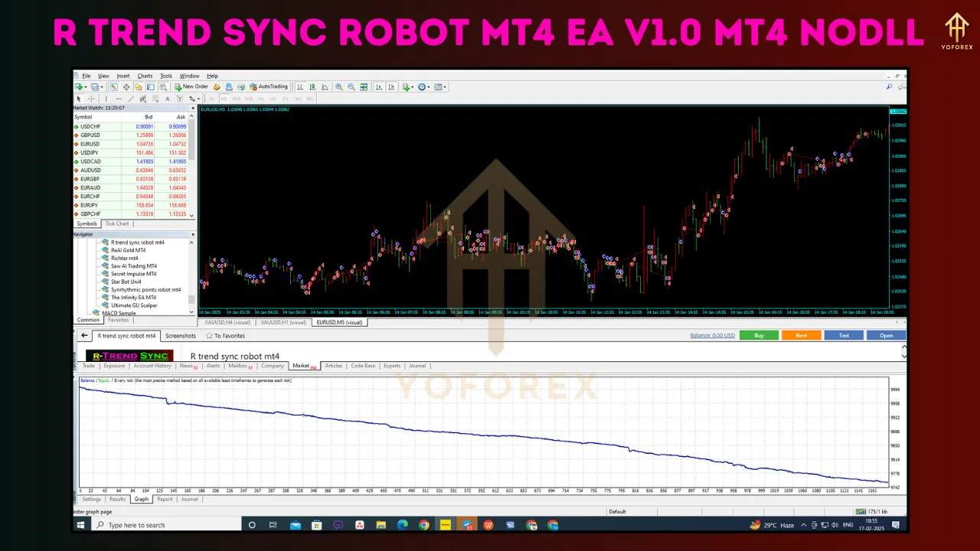Select the text label T tool
The image size is (980, 551).
[x=180, y=99]
